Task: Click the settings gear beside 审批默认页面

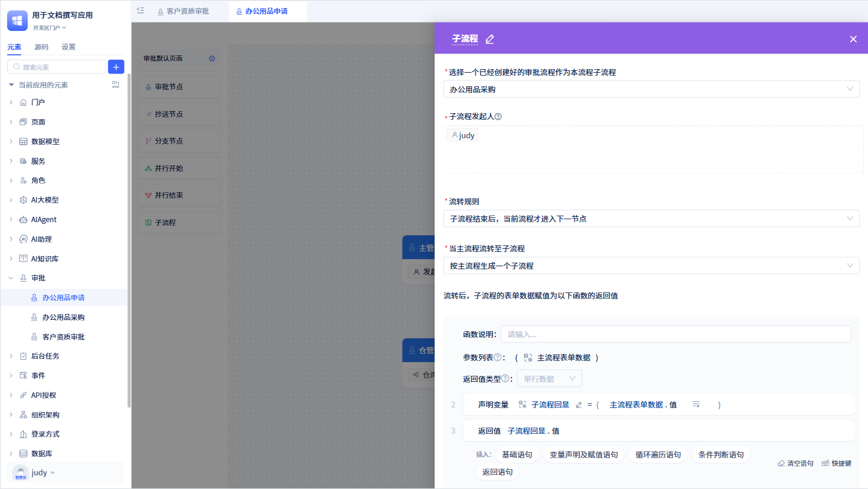Action: click(x=212, y=58)
